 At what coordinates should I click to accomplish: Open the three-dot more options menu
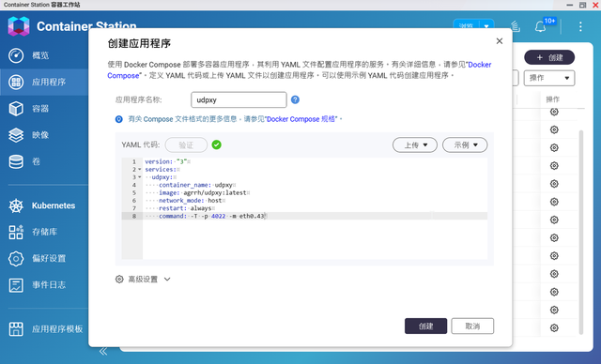[580, 26]
